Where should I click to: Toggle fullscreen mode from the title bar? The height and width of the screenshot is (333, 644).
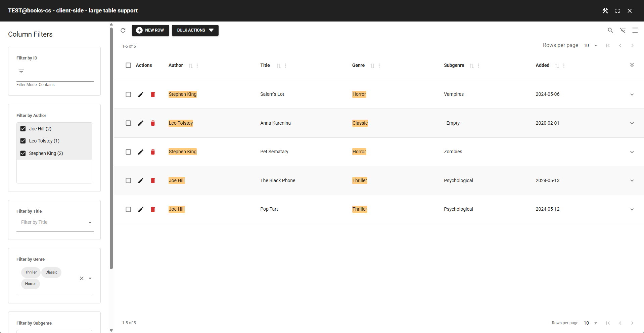[x=617, y=10]
